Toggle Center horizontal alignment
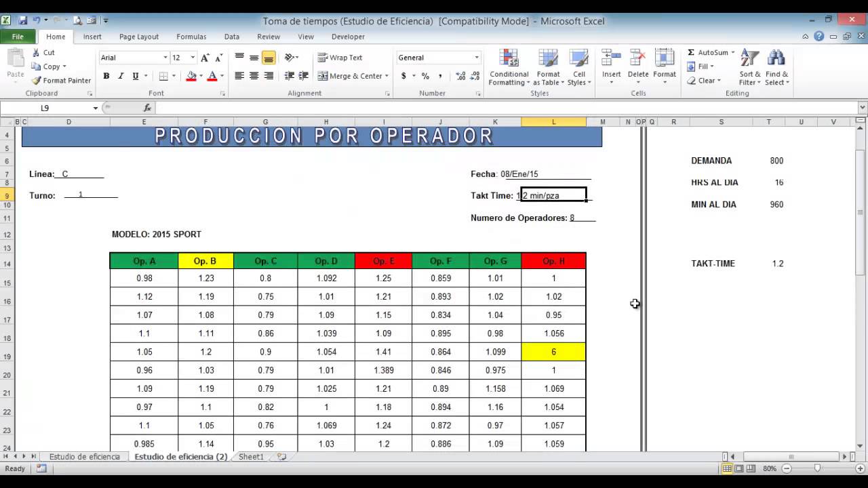 tap(254, 76)
